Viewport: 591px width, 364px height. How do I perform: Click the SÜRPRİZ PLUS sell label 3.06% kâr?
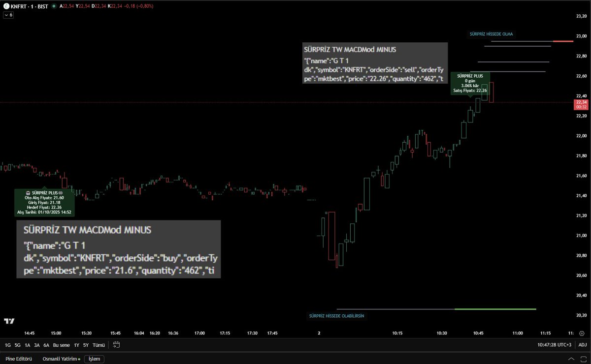click(470, 84)
